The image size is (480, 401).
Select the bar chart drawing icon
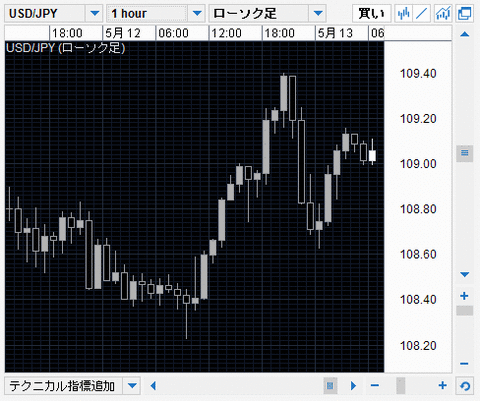click(x=403, y=13)
